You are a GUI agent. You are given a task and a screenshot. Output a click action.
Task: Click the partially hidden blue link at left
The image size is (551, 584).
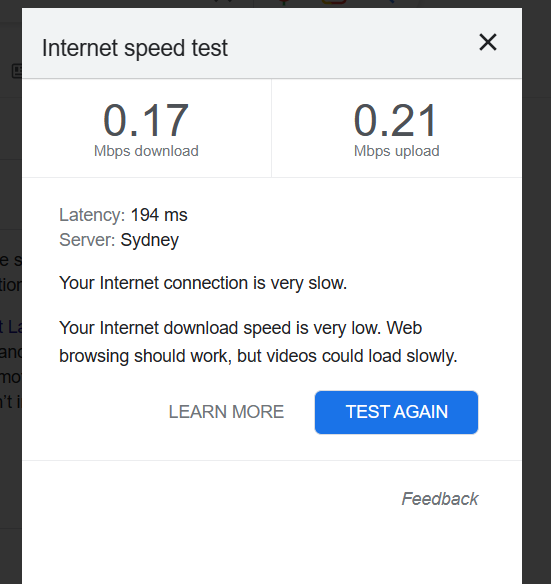(x=11, y=327)
